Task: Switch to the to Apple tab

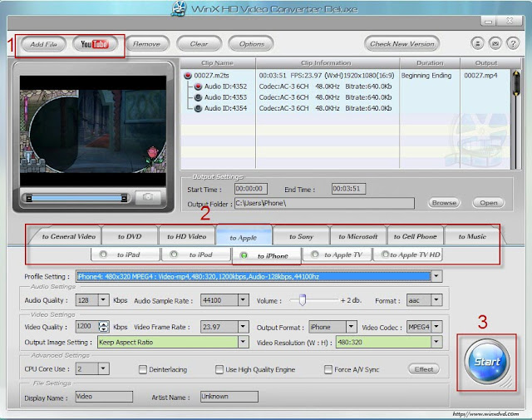Action: pyautogui.click(x=244, y=237)
